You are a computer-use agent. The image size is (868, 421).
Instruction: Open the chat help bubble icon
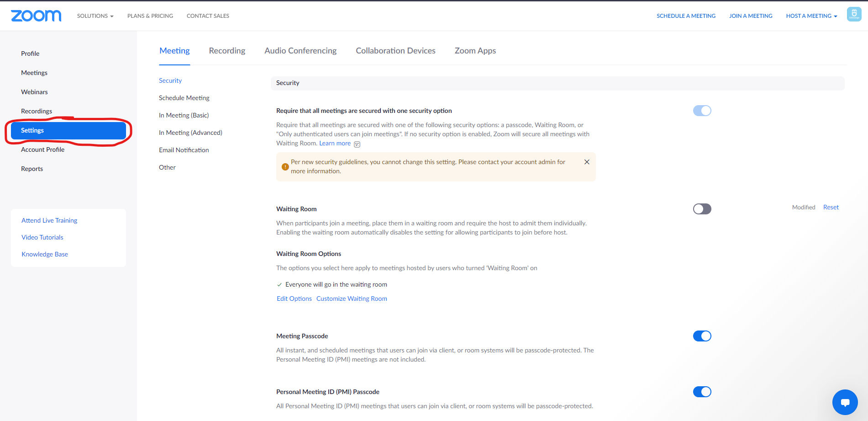(x=845, y=402)
